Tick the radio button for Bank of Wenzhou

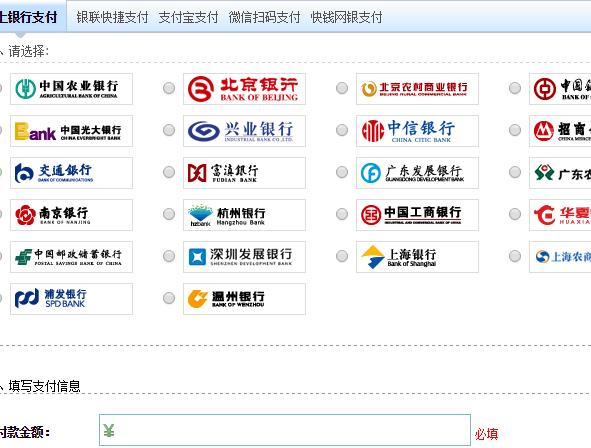click(x=169, y=298)
